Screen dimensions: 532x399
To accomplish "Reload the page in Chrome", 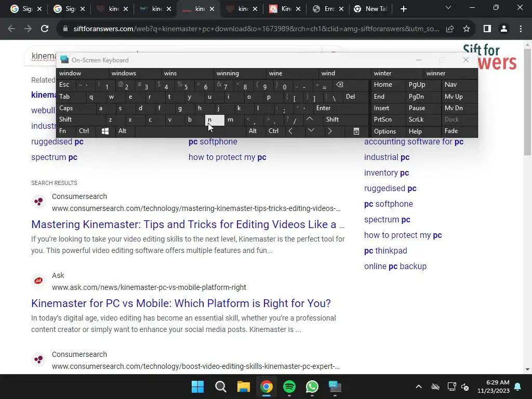I will point(45,29).
